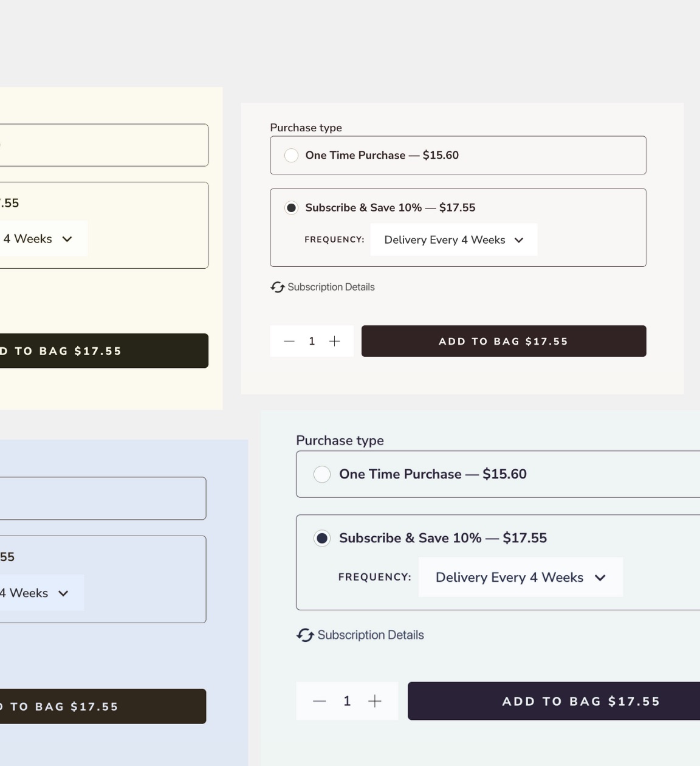Expand the 4 Weeks chevron in the cream panel
The image size is (700, 766).
67,239
